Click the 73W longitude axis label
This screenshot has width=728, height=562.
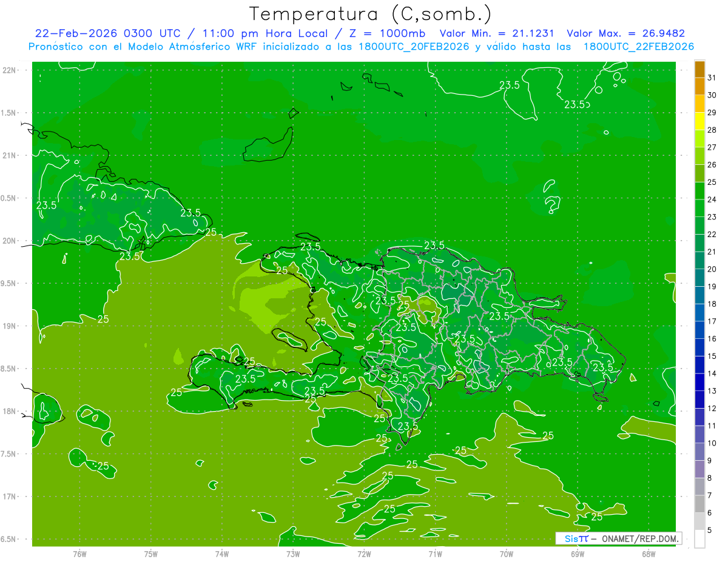coord(293,554)
